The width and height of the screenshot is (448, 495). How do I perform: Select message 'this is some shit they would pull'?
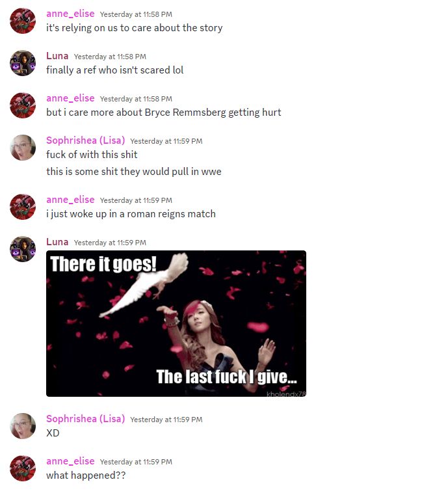point(134,172)
